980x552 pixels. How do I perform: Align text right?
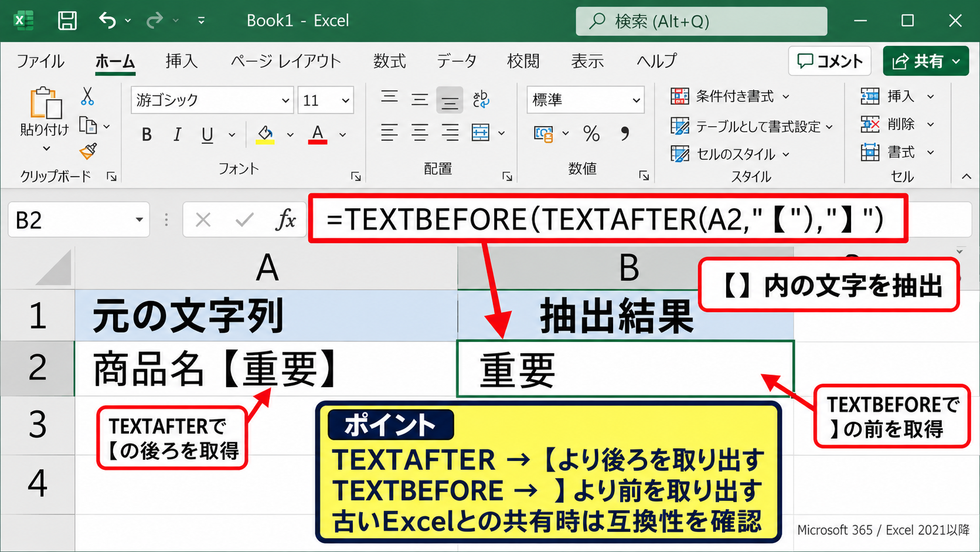point(450,133)
